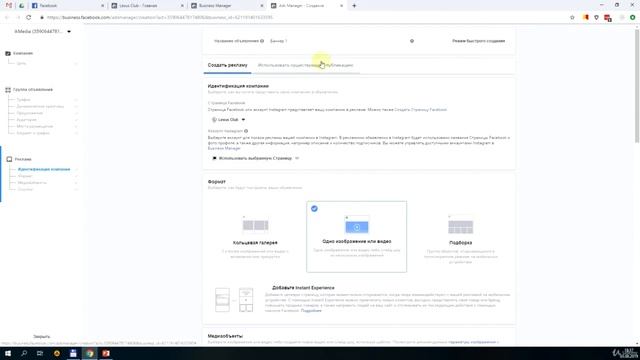Click the Instant Experience preview thumbnail
Image resolution: width=640 pixels, height=360 pixels.
point(234,300)
